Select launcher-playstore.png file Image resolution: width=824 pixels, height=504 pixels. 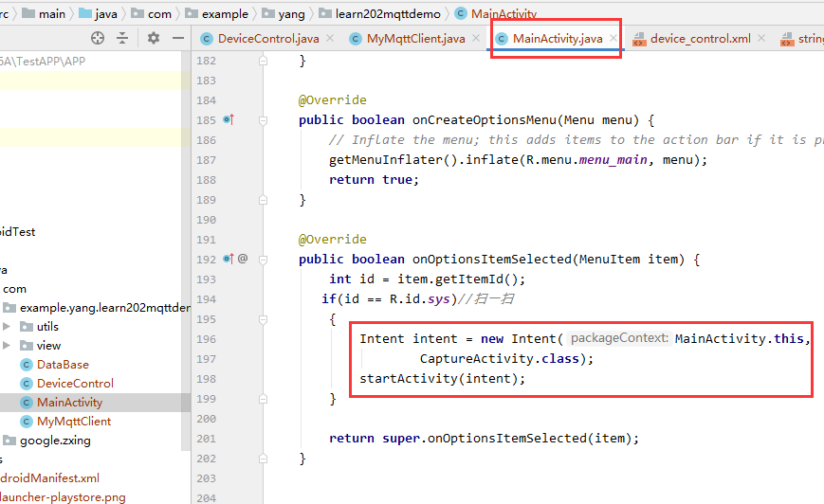coord(63,496)
